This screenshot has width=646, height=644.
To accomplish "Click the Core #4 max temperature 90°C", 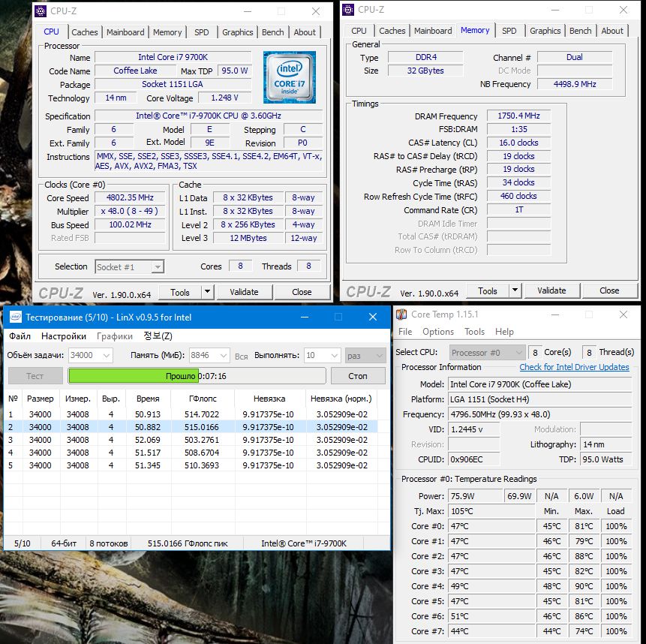I will point(584,586).
